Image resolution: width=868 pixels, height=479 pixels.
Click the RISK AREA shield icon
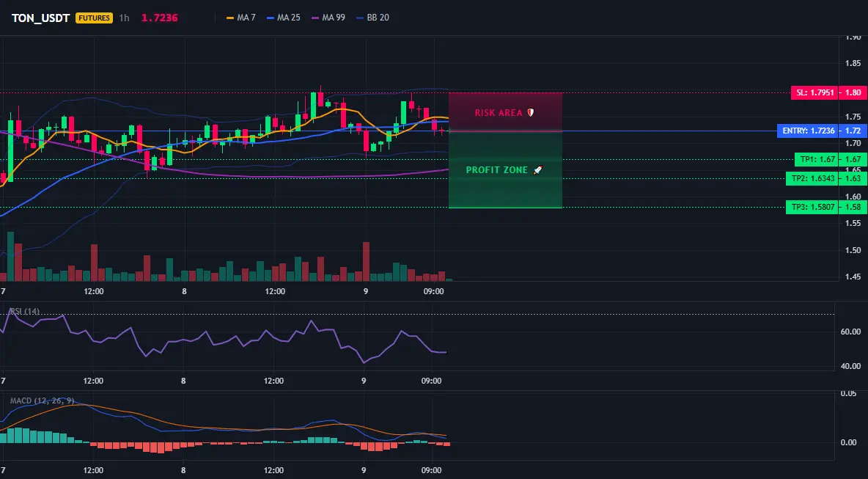[530, 112]
